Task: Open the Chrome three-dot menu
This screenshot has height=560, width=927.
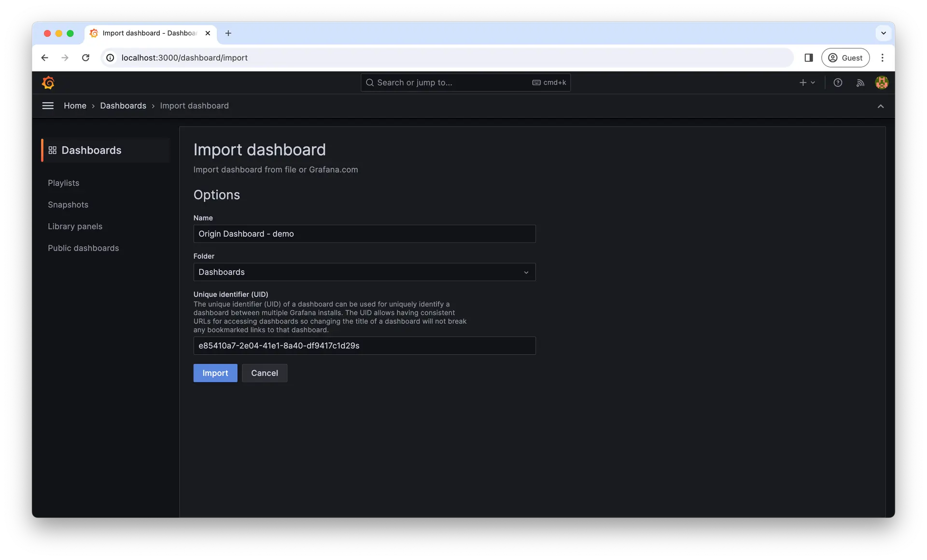Action: pos(883,58)
